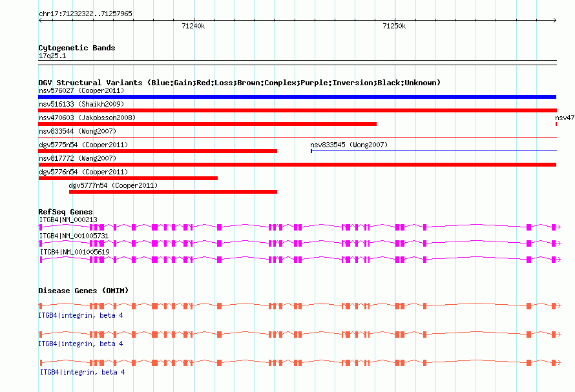
Task: Click the left arrowhead of the coordinate ruler
Action: pos(40,21)
